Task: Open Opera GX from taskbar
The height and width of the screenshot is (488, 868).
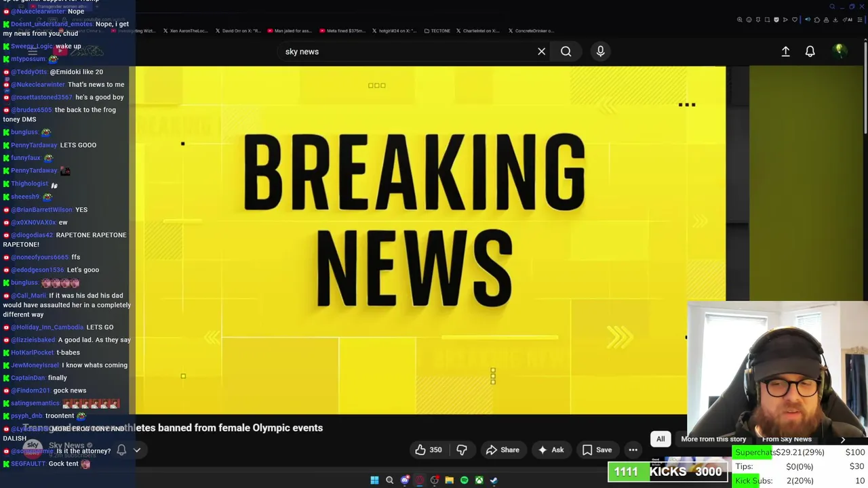Action: 420,480
